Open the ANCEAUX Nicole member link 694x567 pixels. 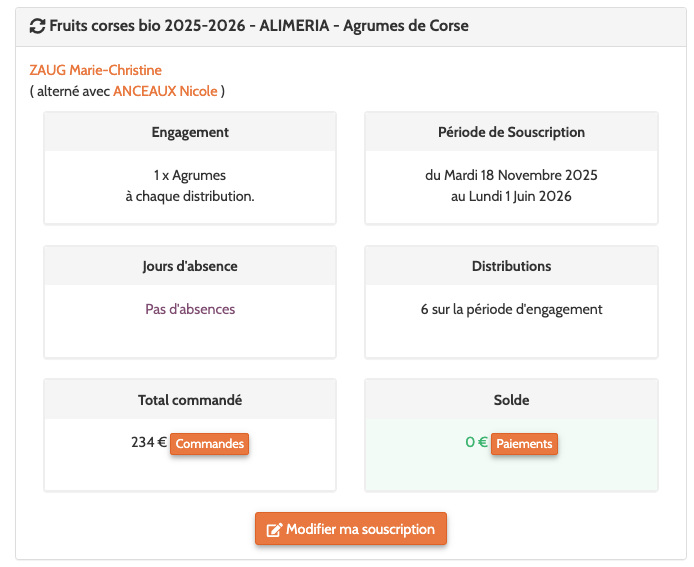pyautogui.click(x=165, y=91)
